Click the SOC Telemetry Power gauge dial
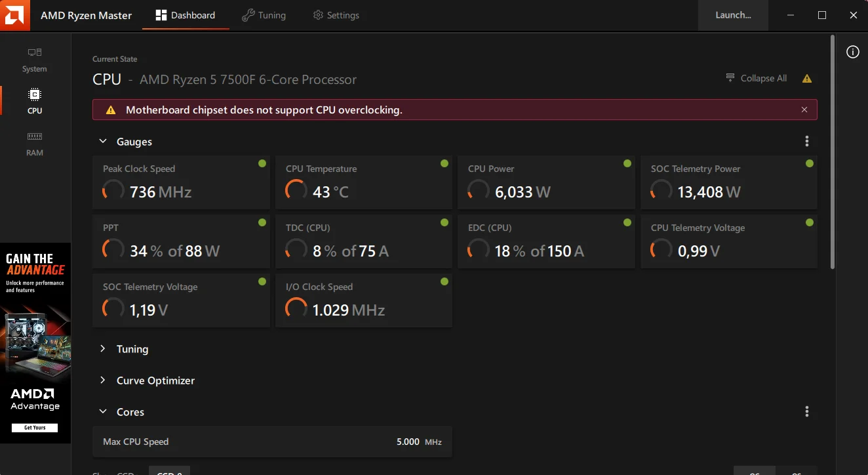The width and height of the screenshot is (868, 475). [x=661, y=191]
